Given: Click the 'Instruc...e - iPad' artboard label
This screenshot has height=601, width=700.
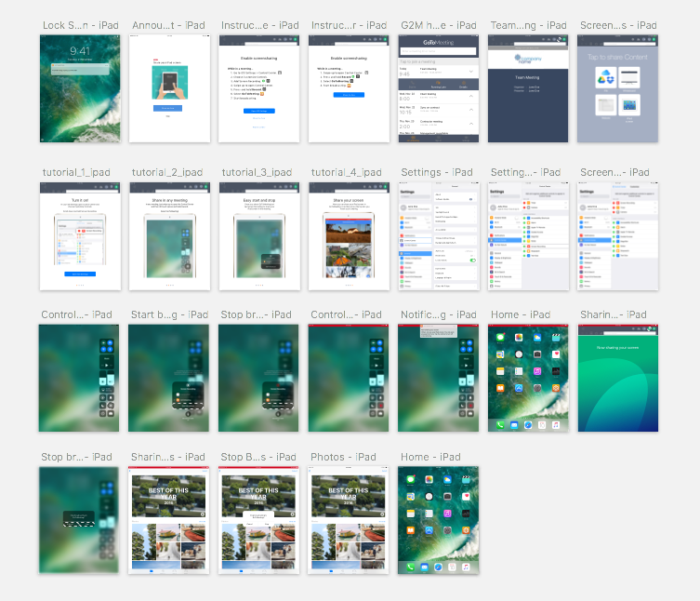Looking at the screenshot, I should [x=259, y=25].
